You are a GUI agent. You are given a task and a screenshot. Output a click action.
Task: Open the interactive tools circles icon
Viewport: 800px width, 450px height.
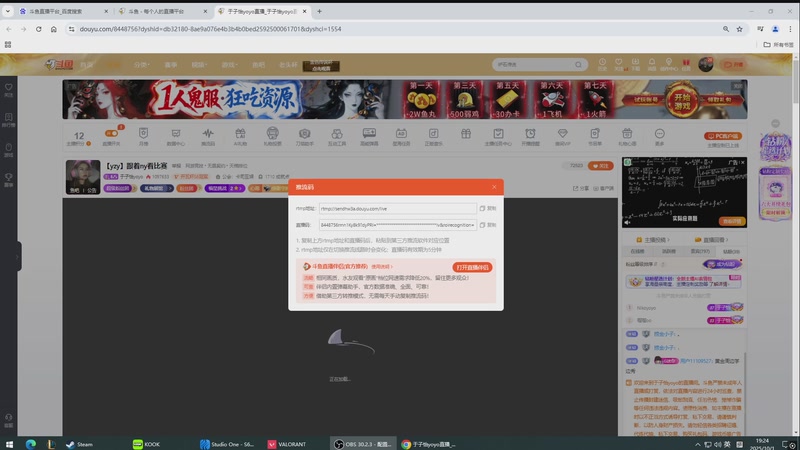337,134
